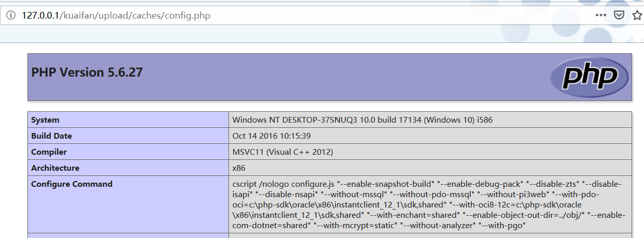
Task: Select the System row label
Action: (x=128, y=120)
